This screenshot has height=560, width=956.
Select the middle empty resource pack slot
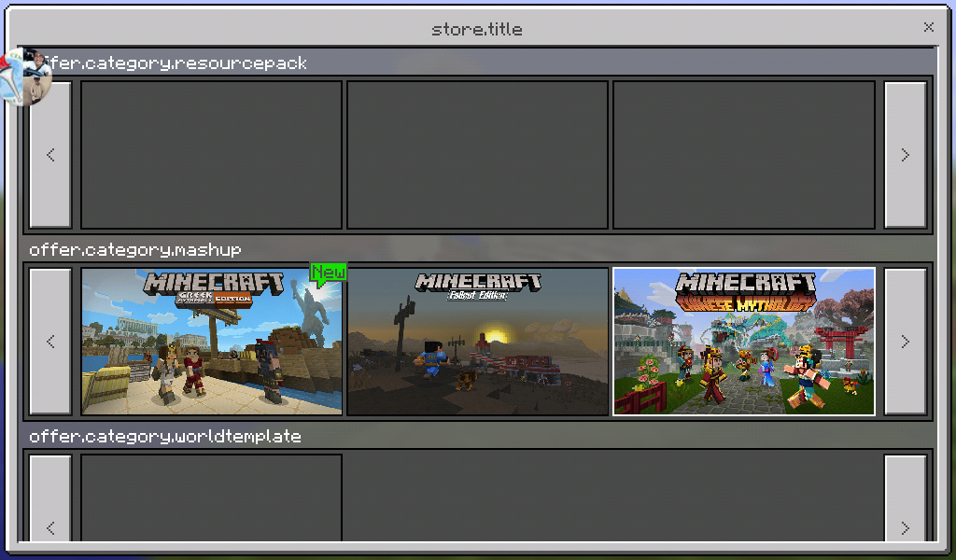click(x=477, y=155)
